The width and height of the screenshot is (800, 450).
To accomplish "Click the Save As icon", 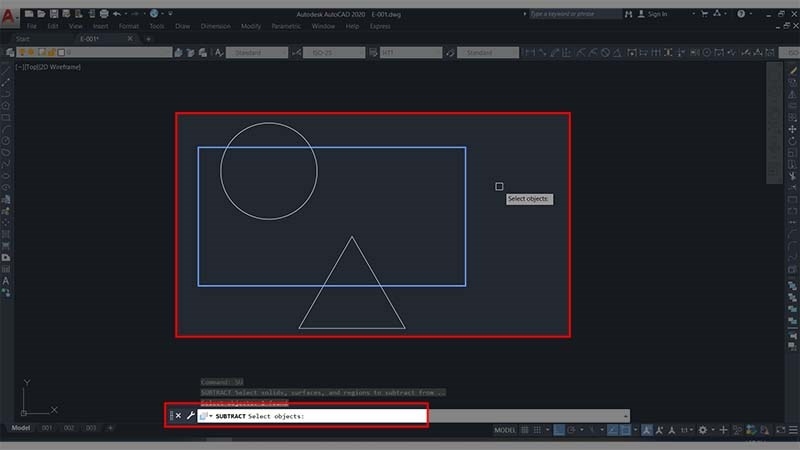I will click(66, 14).
